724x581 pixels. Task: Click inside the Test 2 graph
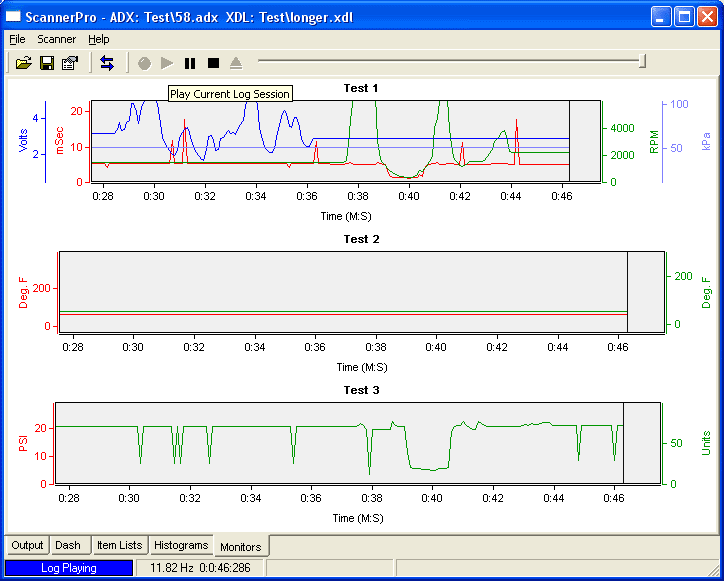click(342, 292)
